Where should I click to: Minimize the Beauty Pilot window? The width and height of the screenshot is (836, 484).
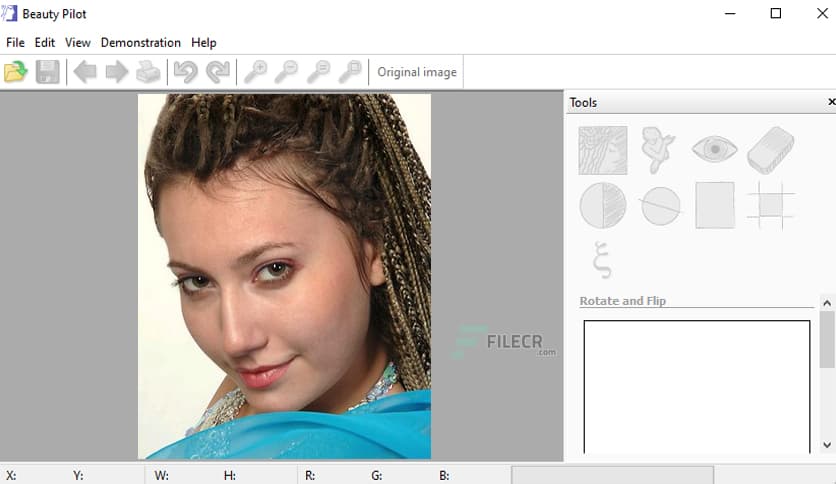(730, 13)
